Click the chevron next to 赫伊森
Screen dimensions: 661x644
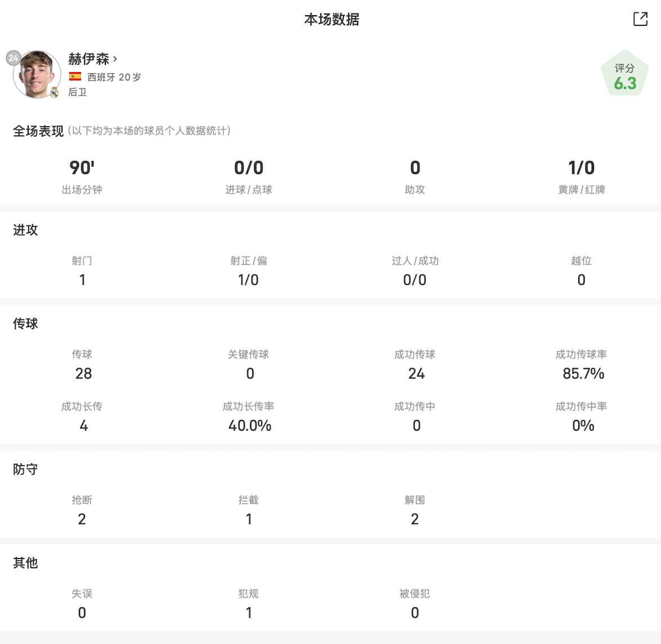point(115,59)
